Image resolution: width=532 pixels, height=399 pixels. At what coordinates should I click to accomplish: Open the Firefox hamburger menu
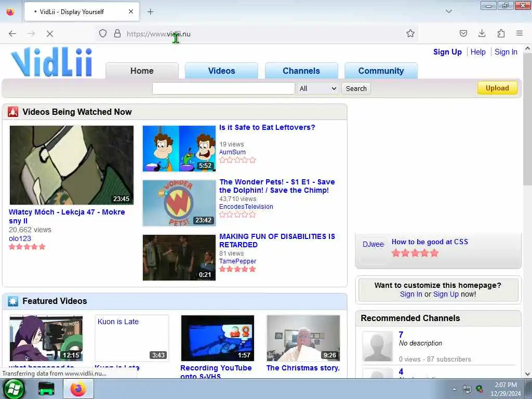520,33
